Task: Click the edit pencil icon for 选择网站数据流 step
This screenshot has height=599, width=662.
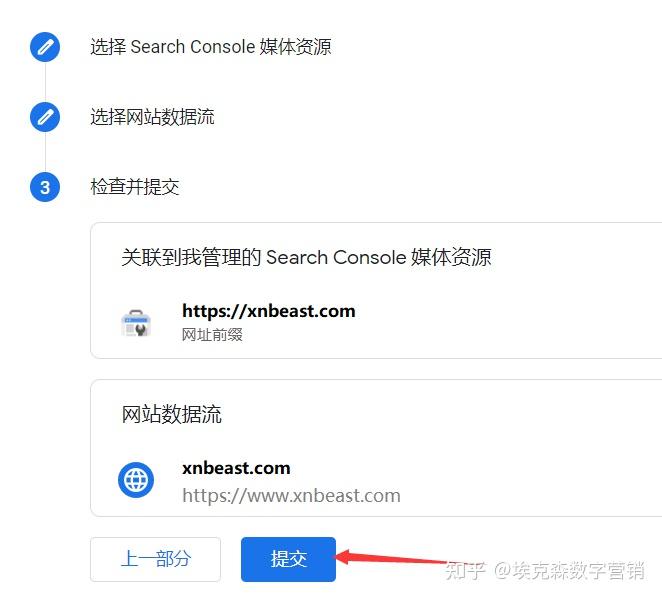Action: click(x=45, y=117)
